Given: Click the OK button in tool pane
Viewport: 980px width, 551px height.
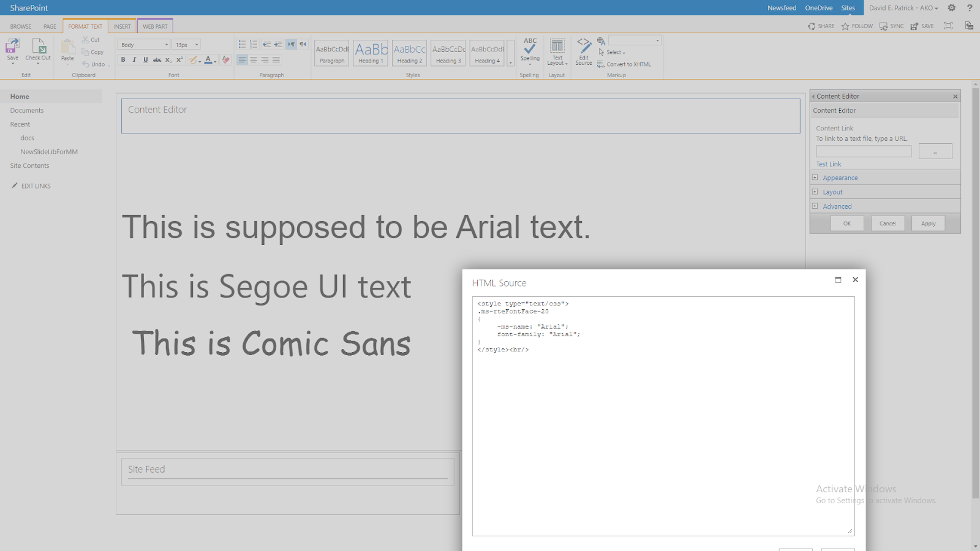Looking at the screenshot, I should click(x=847, y=223).
